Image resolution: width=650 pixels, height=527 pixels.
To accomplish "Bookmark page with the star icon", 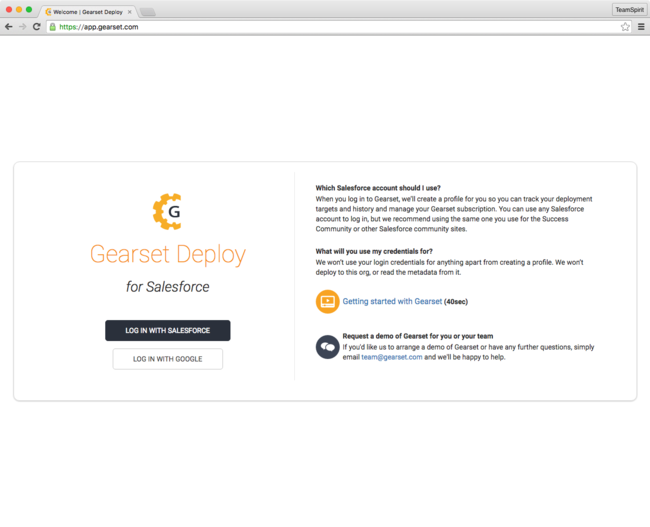I will (x=625, y=27).
